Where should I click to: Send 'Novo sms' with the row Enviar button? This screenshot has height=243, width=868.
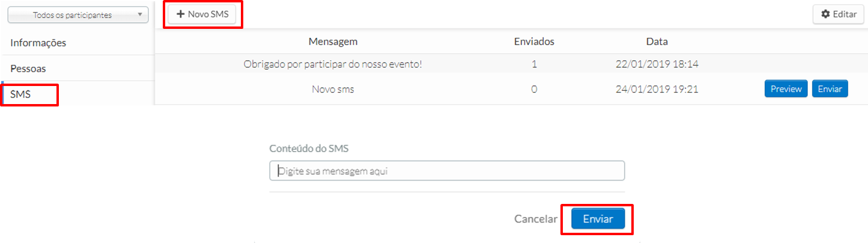(830, 89)
